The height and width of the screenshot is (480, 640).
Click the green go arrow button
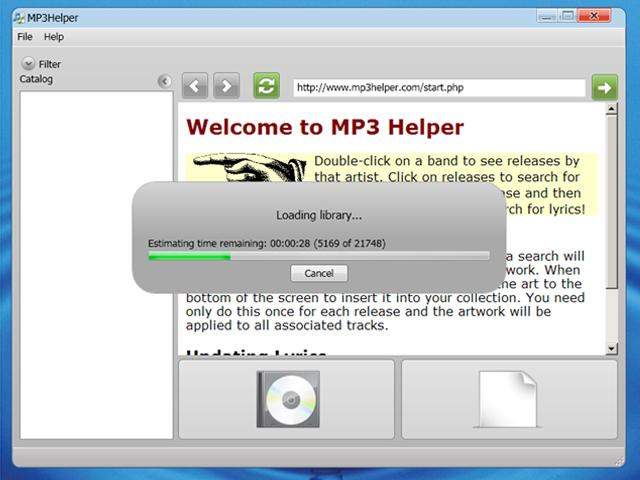click(x=604, y=87)
